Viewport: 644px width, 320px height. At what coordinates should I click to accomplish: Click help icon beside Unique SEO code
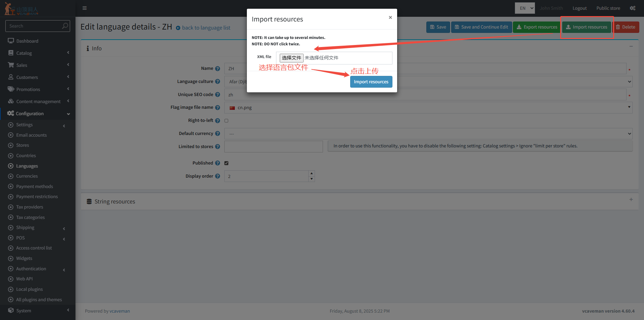click(x=217, y=95)
